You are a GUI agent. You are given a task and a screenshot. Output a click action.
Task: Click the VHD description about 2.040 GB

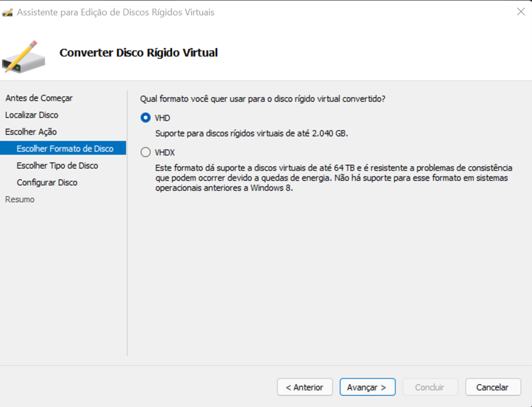[251, 133]
